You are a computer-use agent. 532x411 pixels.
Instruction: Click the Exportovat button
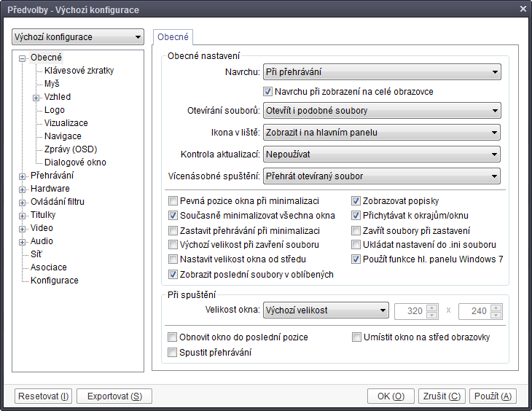point(114,396)
